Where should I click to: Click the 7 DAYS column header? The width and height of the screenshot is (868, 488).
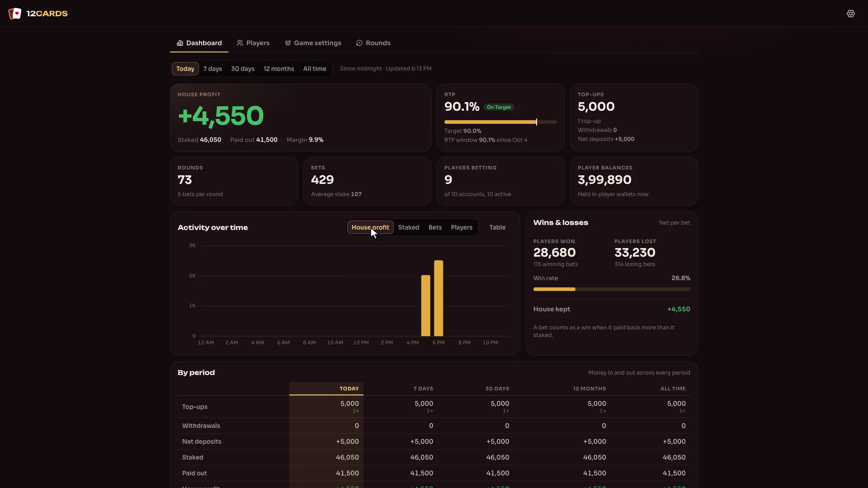pyautogui.click(x=423, y=389)
